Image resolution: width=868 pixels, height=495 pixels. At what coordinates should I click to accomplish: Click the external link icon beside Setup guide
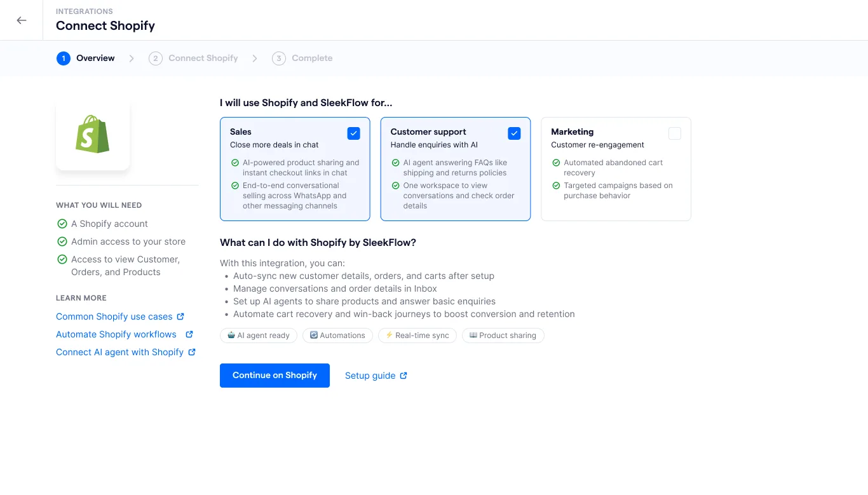(x=403, y=375)
